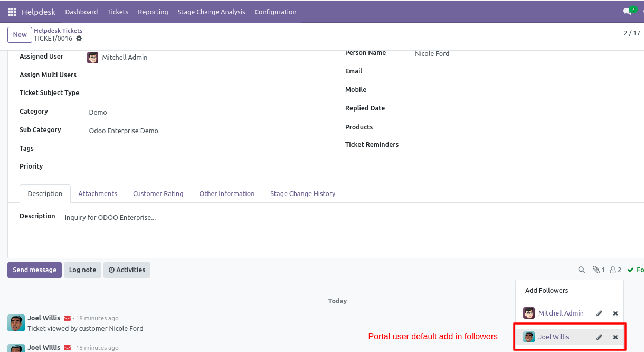The image size is (644, 352).
Task: Click Category field value Demo
Action: 98,113
